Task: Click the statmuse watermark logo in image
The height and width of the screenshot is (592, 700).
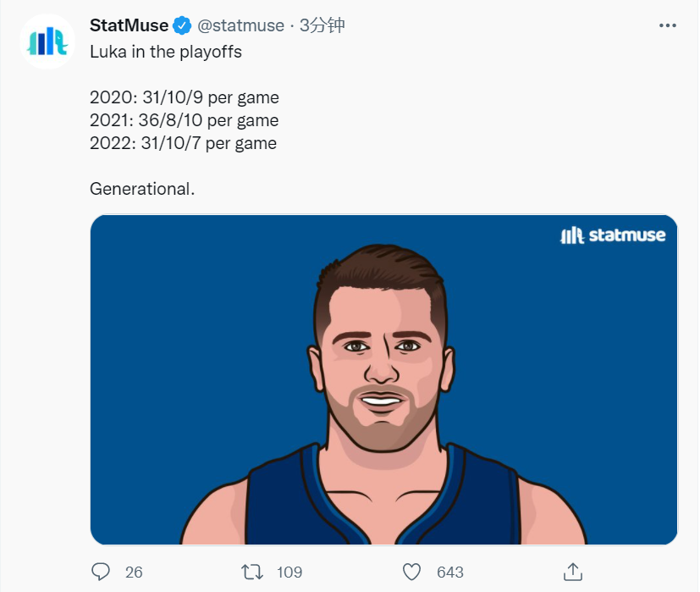Action: [x=613, y=235]
